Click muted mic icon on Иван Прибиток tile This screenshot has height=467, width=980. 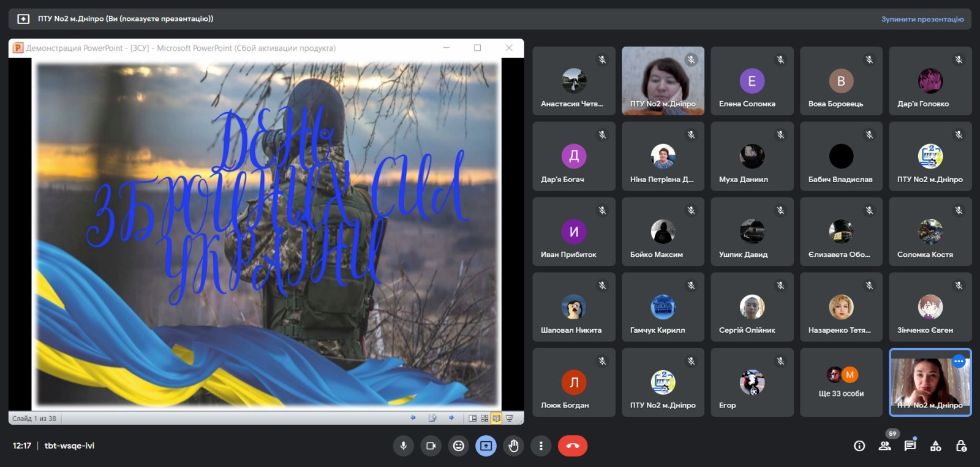click(602, 210)
